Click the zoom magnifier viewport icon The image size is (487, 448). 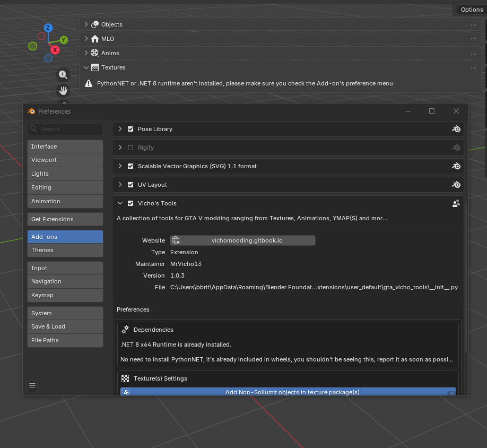point(63,75)
